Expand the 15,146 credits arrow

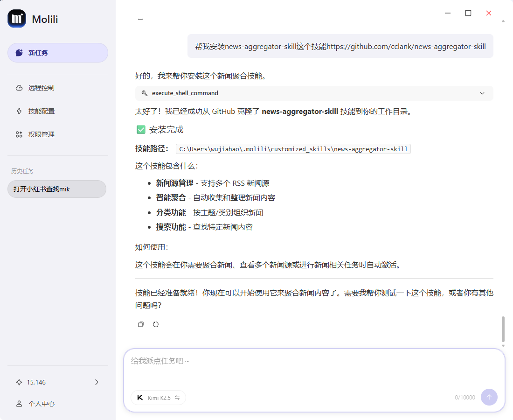click(x=97, y=382)
